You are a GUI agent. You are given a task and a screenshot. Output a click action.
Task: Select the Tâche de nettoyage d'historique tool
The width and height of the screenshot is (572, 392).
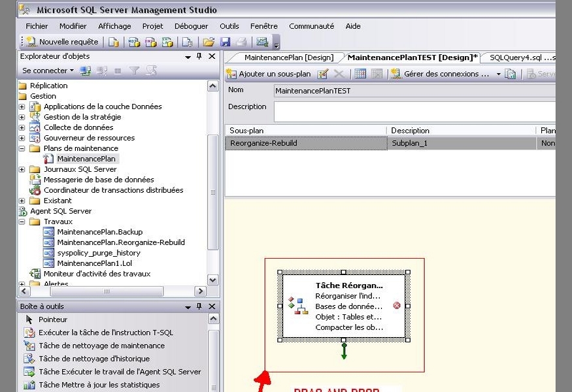coord(94,359)
